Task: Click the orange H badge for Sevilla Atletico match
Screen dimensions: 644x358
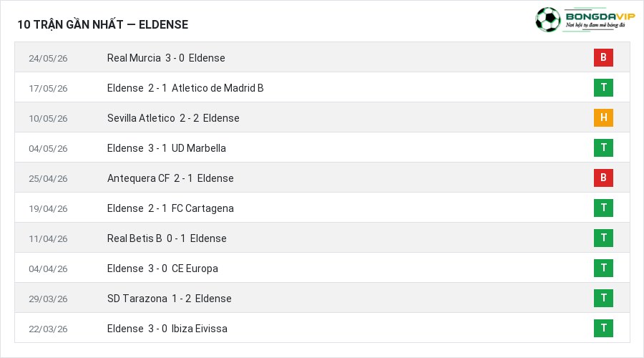Action: 603,117
